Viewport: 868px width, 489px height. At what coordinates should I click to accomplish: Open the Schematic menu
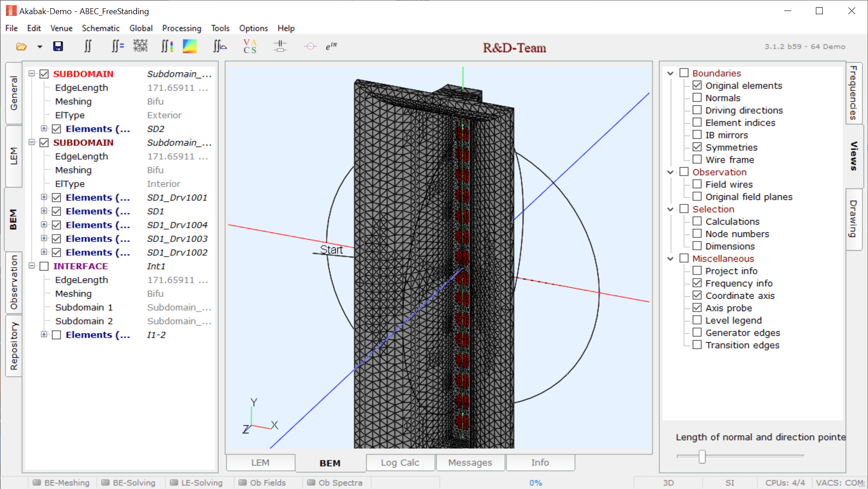pyautogui.click(x=101, y=28)
